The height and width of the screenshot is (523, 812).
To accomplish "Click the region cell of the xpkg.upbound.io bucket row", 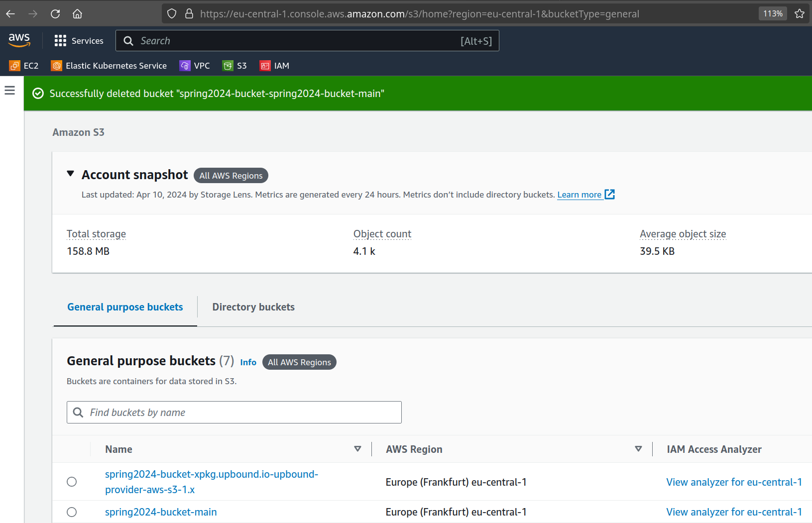I will [456, 482].
